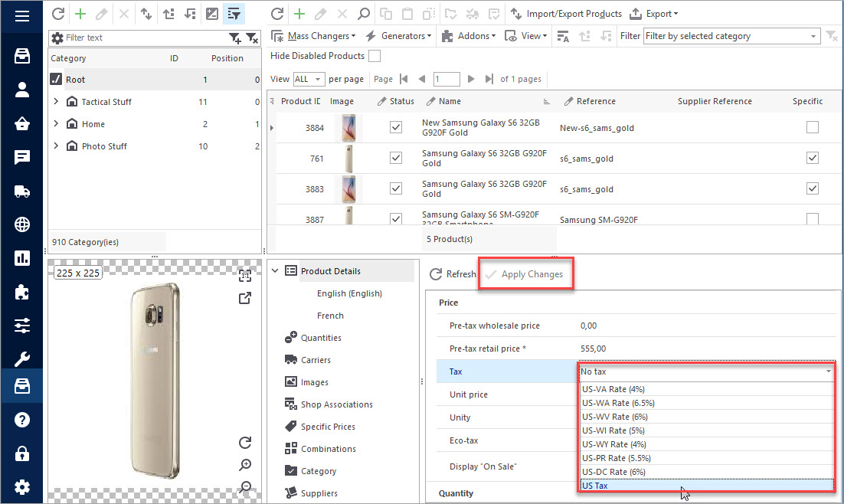The image size is (844, 504).
Task: Add a new product with green plus
Action: pos(299,14)
